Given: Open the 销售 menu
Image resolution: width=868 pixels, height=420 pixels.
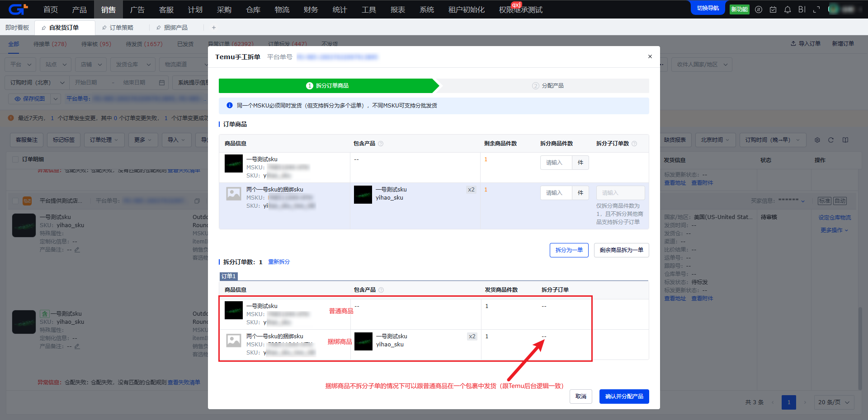Looking at the screenshot, I should coord(108,9).
